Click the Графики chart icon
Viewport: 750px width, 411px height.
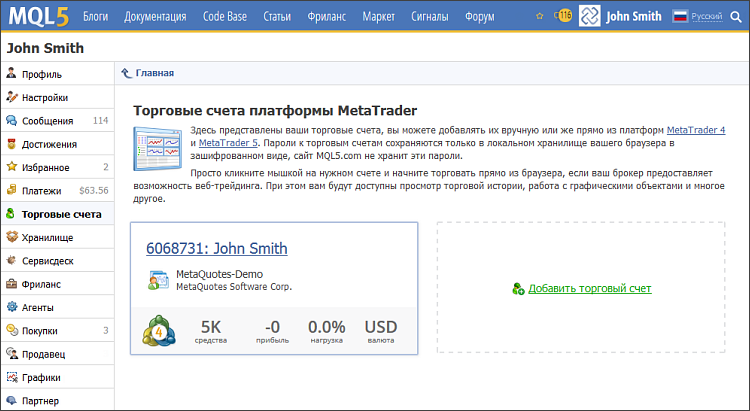click(x=11, y=377)
